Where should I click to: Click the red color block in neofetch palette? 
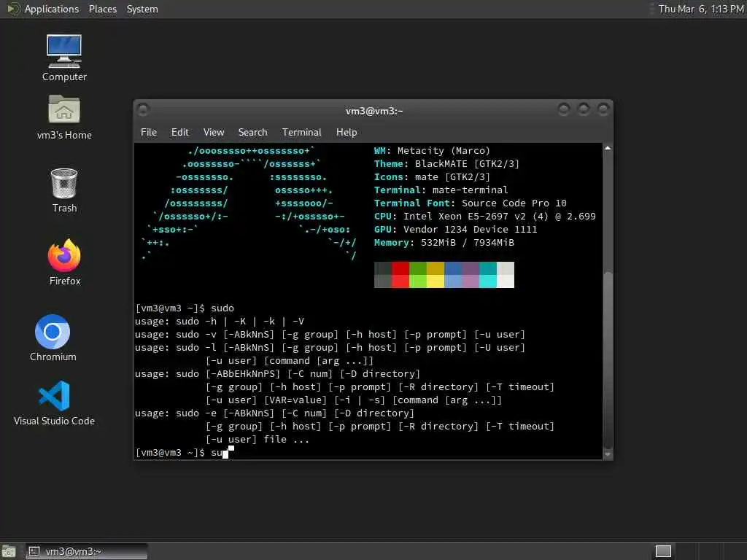click(x=400, y=275)
